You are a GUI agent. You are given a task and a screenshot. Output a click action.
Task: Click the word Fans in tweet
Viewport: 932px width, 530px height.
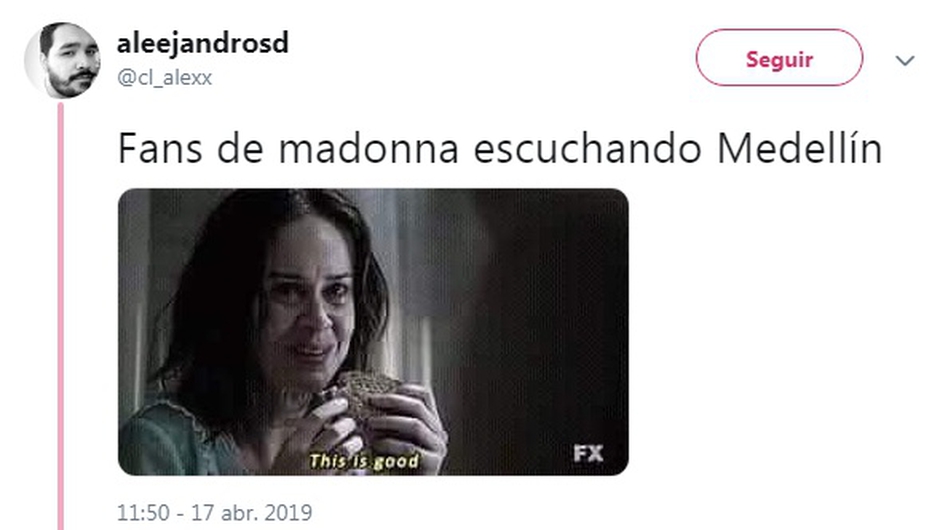click(160, 149)
